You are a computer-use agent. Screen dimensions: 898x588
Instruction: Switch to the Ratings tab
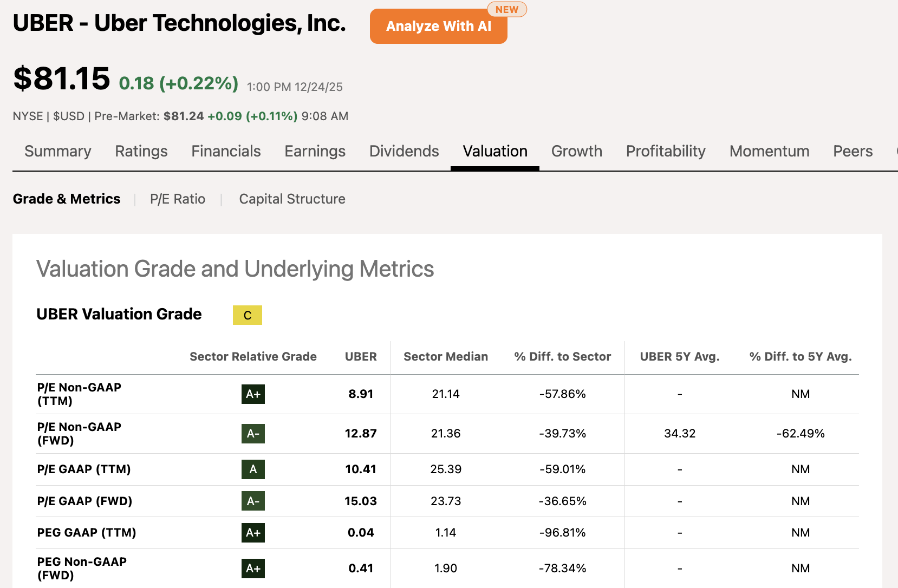(141, 151)
